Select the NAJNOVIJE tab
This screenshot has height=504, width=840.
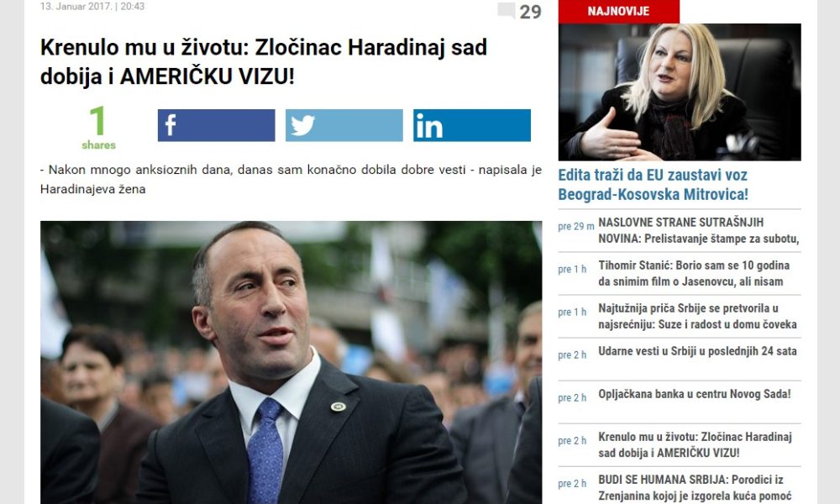click(x=619, y=11)
